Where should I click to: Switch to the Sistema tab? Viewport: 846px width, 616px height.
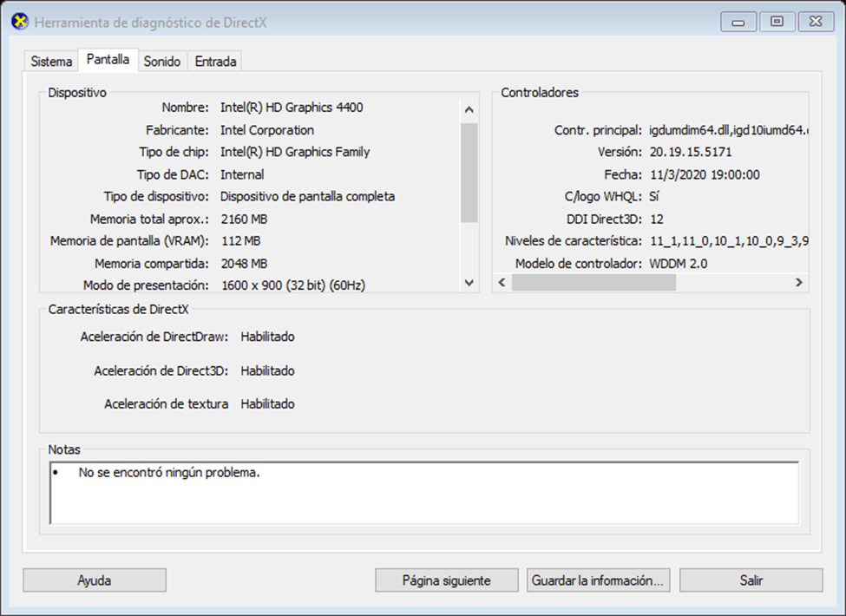pos(51,62)
